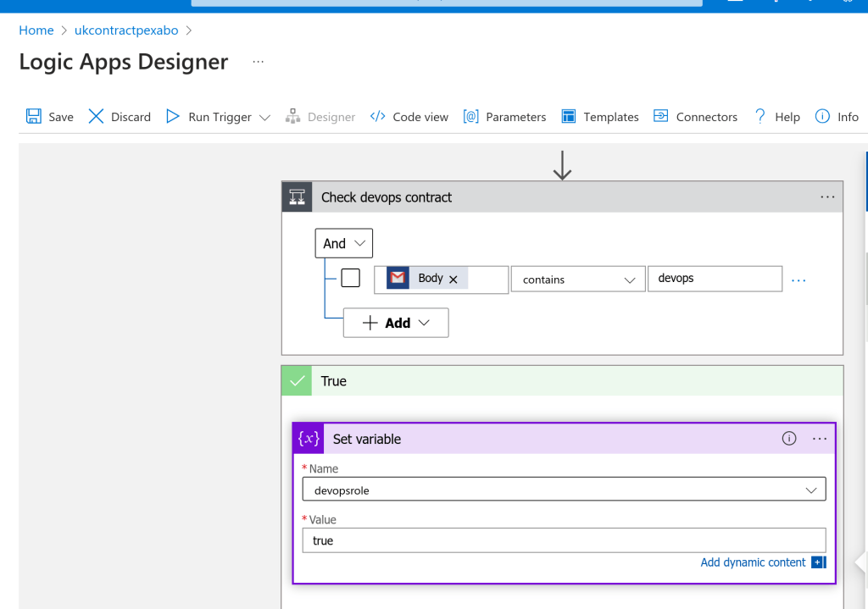Open ukcontractpexabo breadcrumb link
The image size is (868, 609).
click(126, 30)
